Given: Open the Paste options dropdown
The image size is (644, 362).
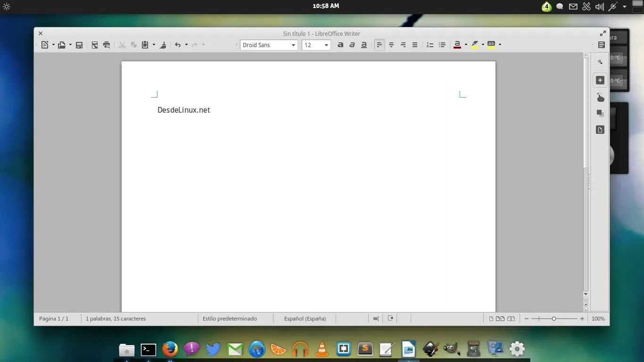Looking at the screenshot, I should click(x=154, y=45).
